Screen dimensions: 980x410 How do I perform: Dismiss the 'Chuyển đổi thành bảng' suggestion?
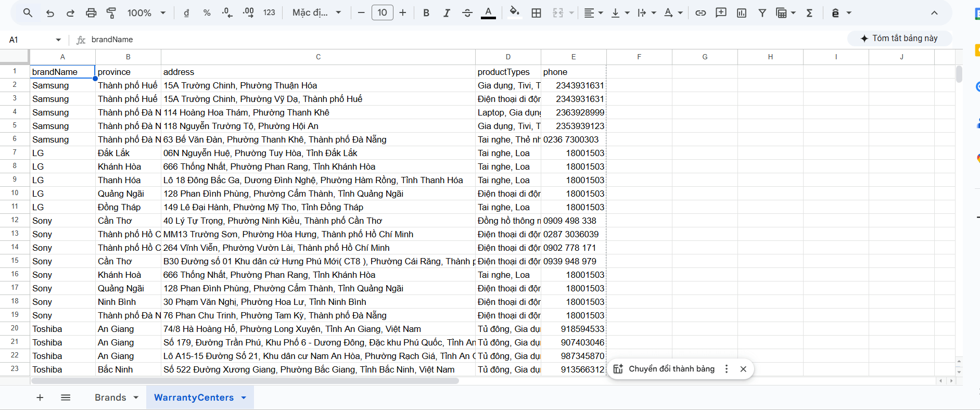(x=743, y=369)
